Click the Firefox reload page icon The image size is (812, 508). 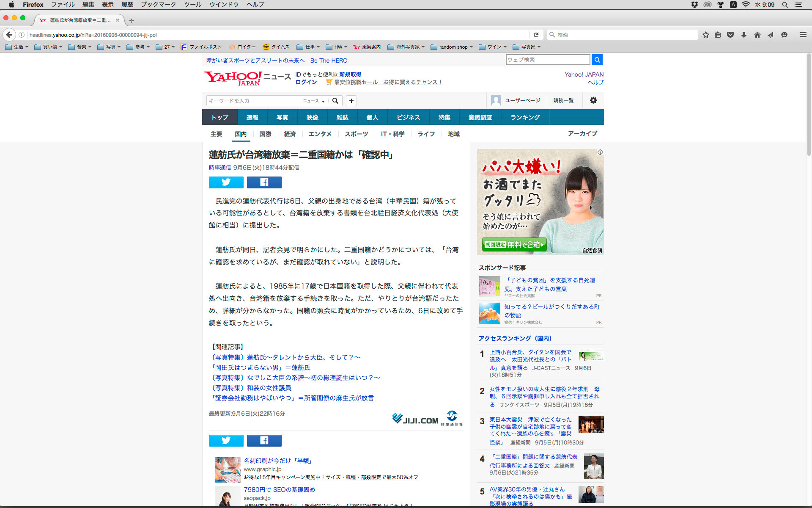point(536,35)
